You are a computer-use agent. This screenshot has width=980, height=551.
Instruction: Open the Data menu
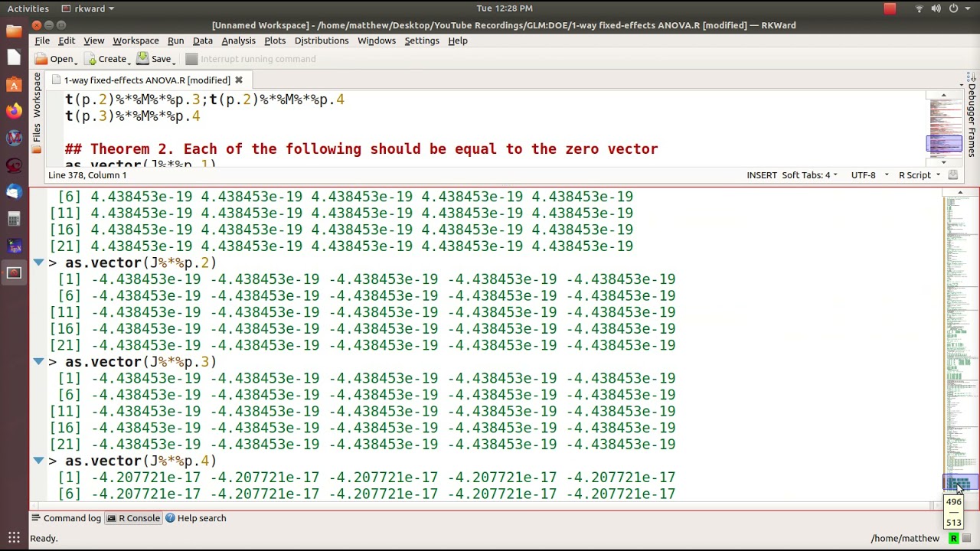[202, 41]
